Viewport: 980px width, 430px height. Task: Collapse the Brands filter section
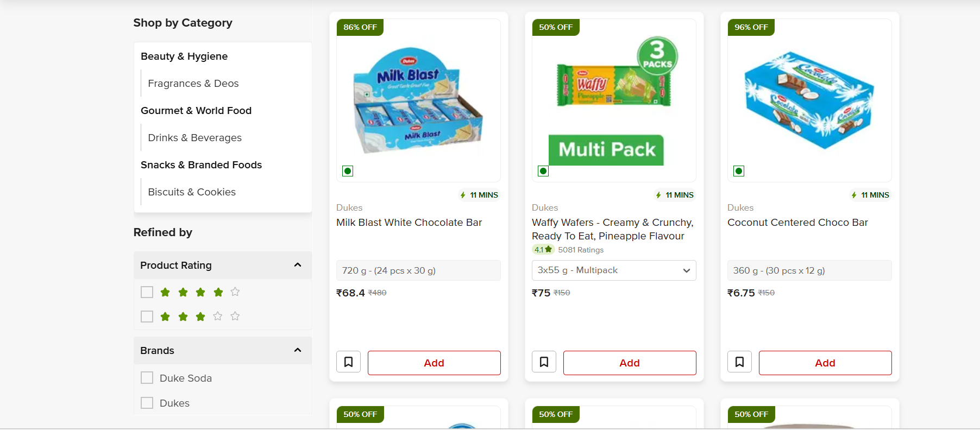pyautogui.click(x=298, y=350)
